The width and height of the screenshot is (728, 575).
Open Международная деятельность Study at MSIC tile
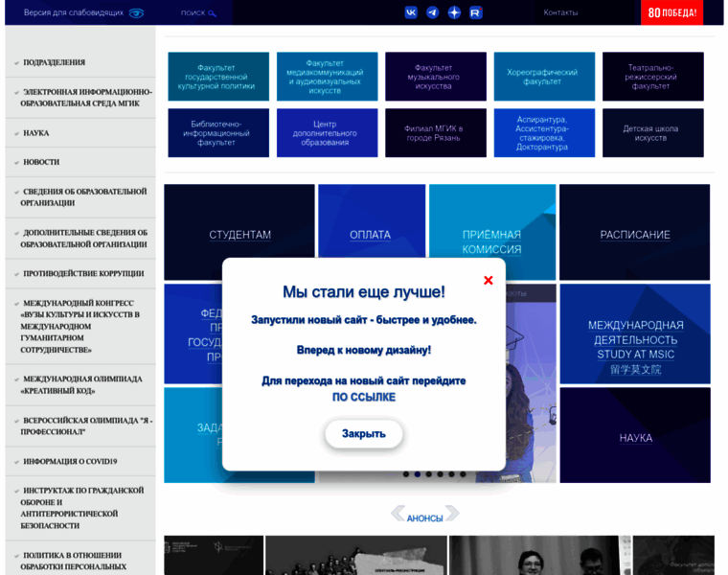click(x=635, y=333)
